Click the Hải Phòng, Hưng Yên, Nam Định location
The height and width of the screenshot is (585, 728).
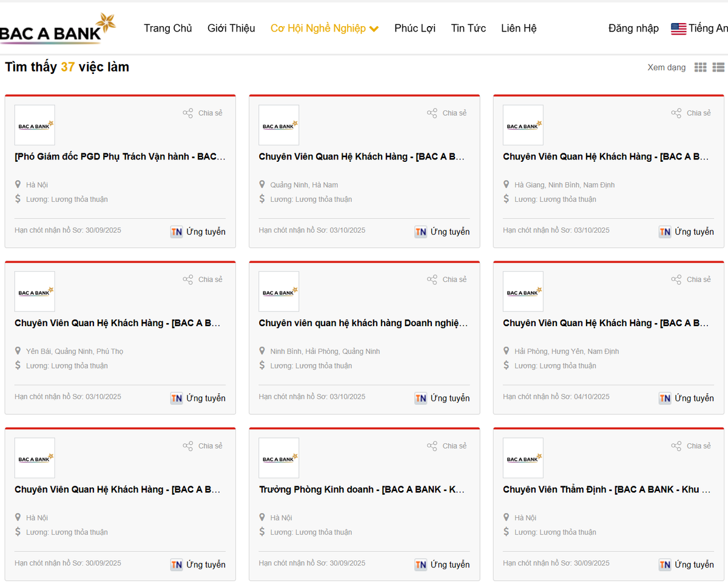(567, 351)
